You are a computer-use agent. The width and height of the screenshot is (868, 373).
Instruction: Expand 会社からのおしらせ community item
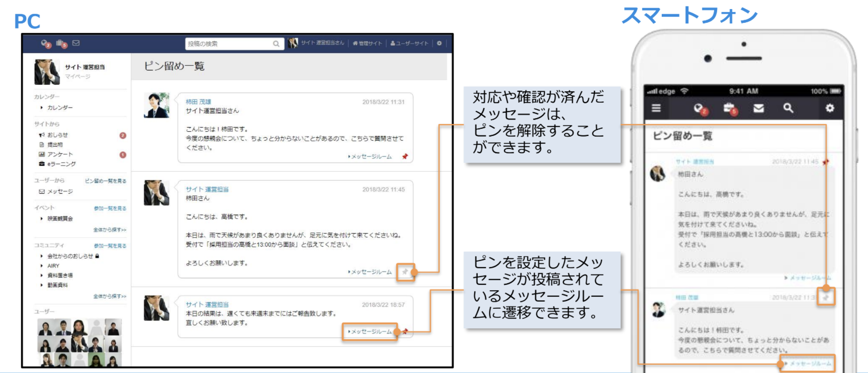click(70, 256)
